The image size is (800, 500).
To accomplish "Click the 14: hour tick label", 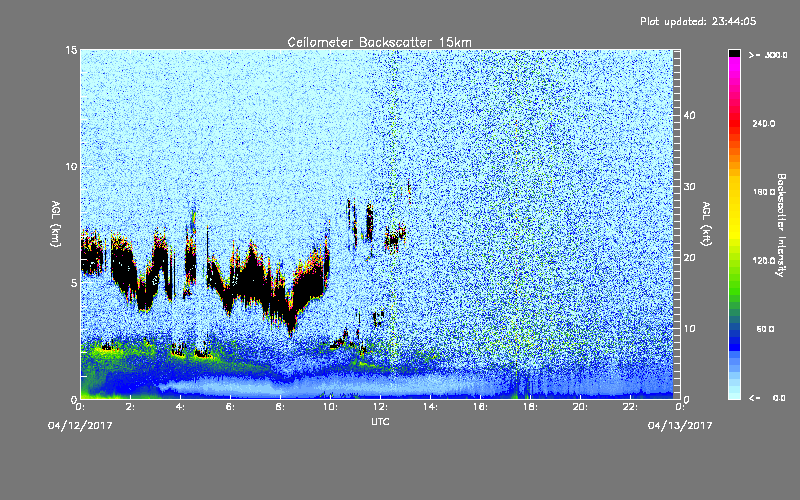I will (x=431, y=407).
